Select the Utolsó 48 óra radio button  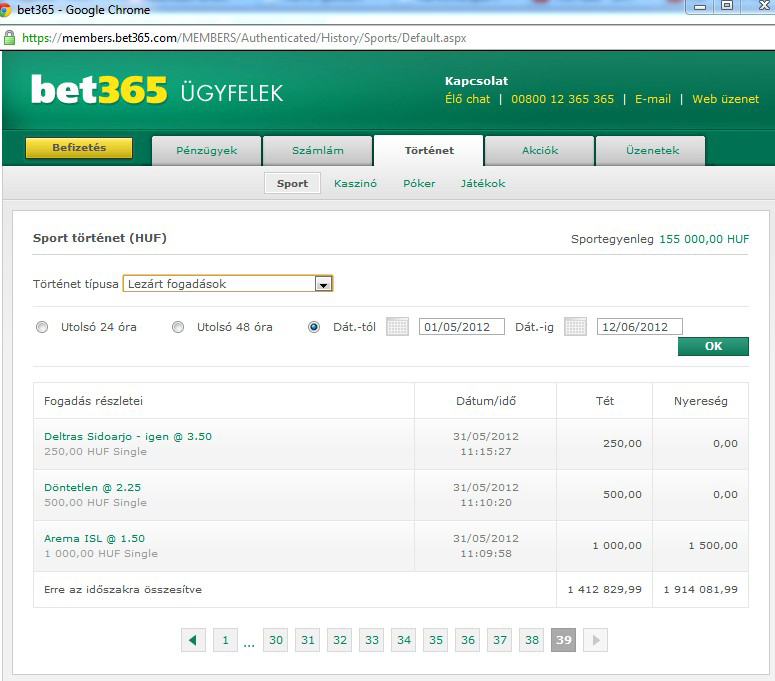178,327
